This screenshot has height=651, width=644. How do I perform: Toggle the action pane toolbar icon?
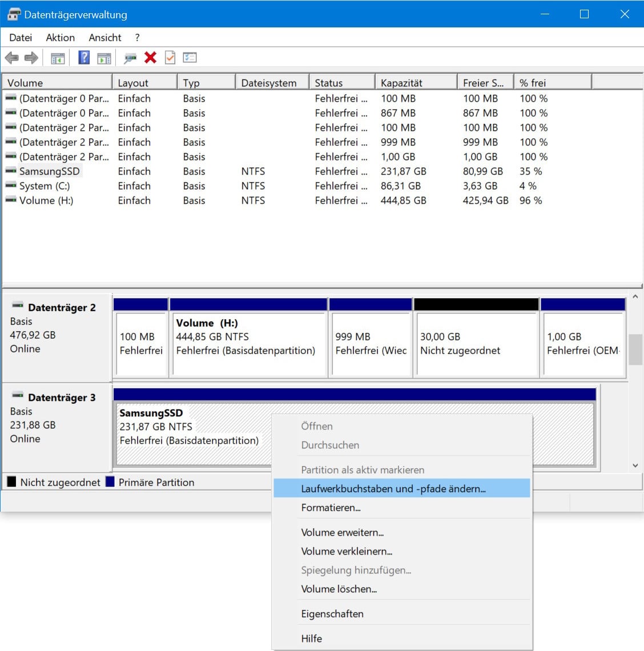pos(104,58)
